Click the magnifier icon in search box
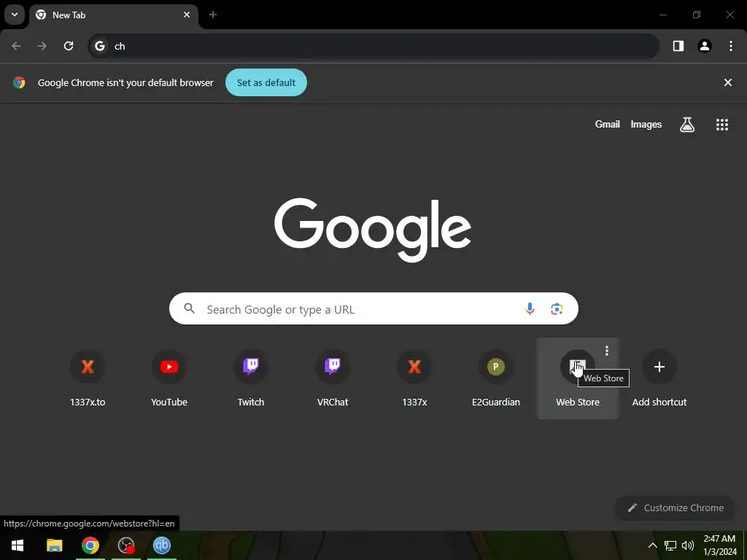 click(190, 308)
